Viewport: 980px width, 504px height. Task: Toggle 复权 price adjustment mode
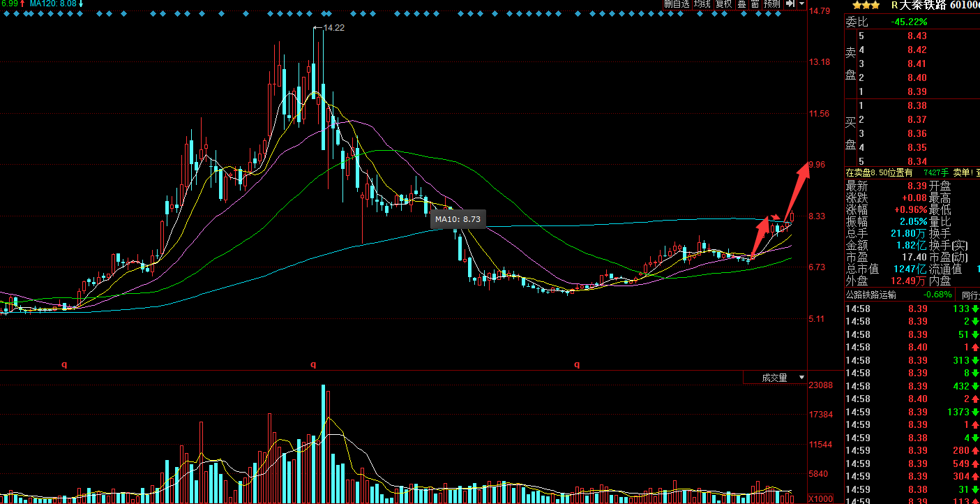tap(724, 4)
